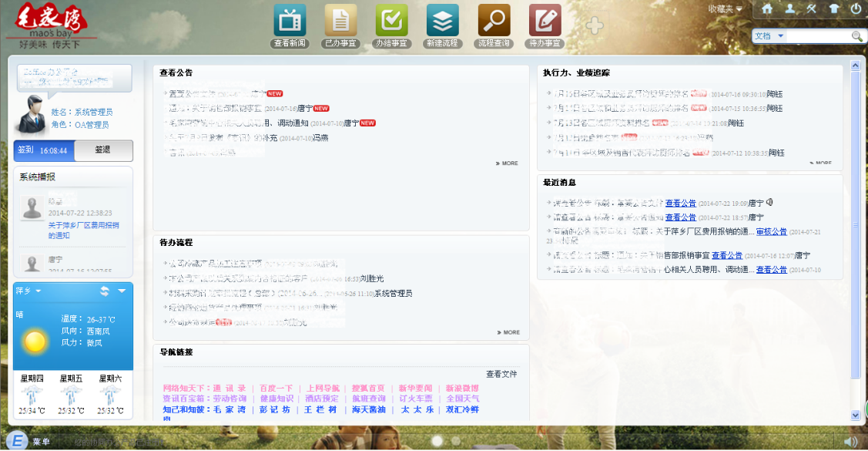The width and height of the screenshot is (868, 451).
Task: Refresh weather with the arrows icon
Action: click(104, 291)
